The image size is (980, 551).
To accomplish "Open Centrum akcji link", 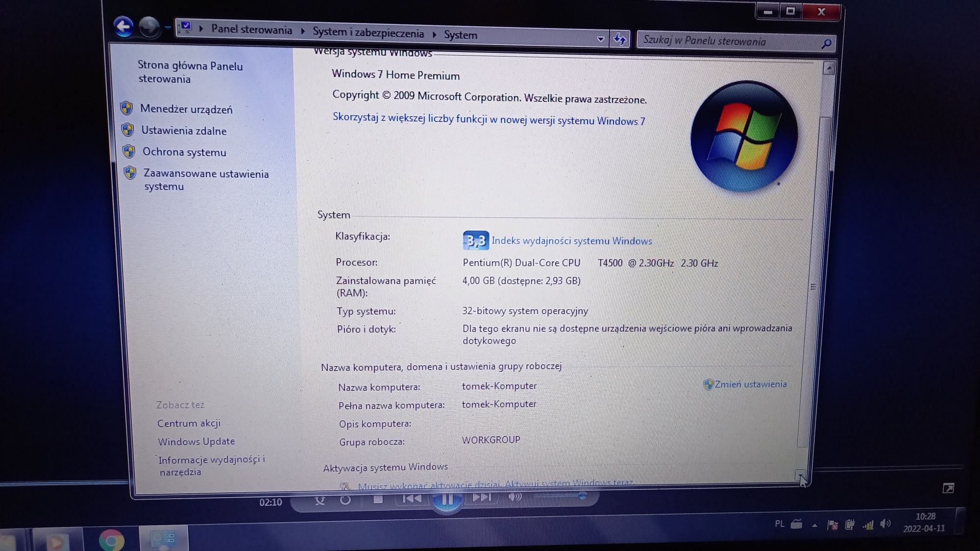I will pyautogui.click(x=189, y=423).
